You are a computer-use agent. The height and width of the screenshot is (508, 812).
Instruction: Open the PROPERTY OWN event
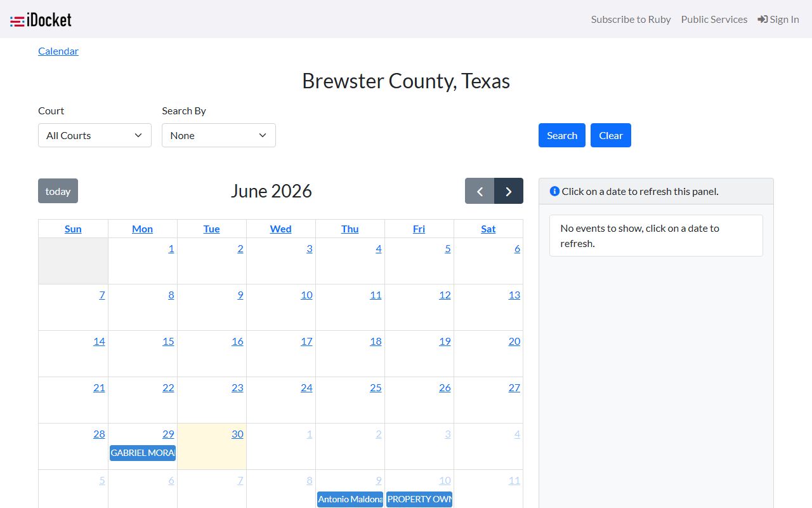point(419,499)
